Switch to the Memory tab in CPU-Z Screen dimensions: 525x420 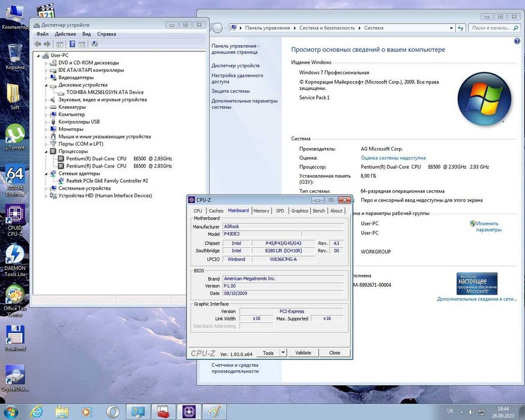tap(261, 211)
